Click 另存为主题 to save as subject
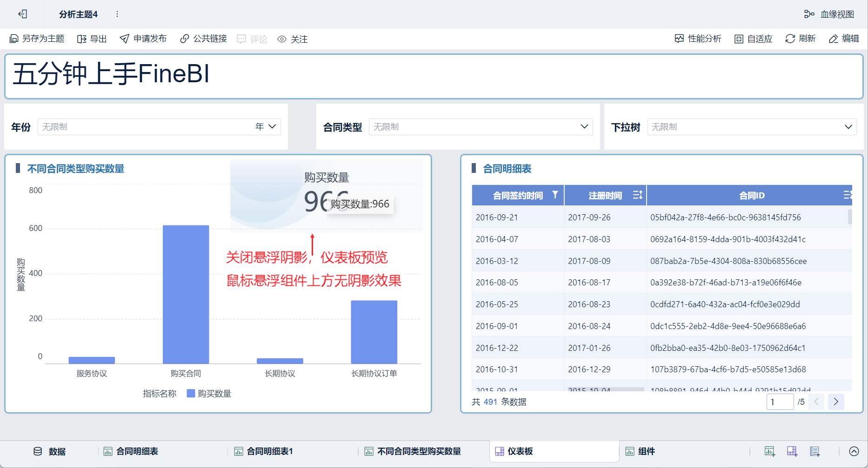 tap(37, 39)
